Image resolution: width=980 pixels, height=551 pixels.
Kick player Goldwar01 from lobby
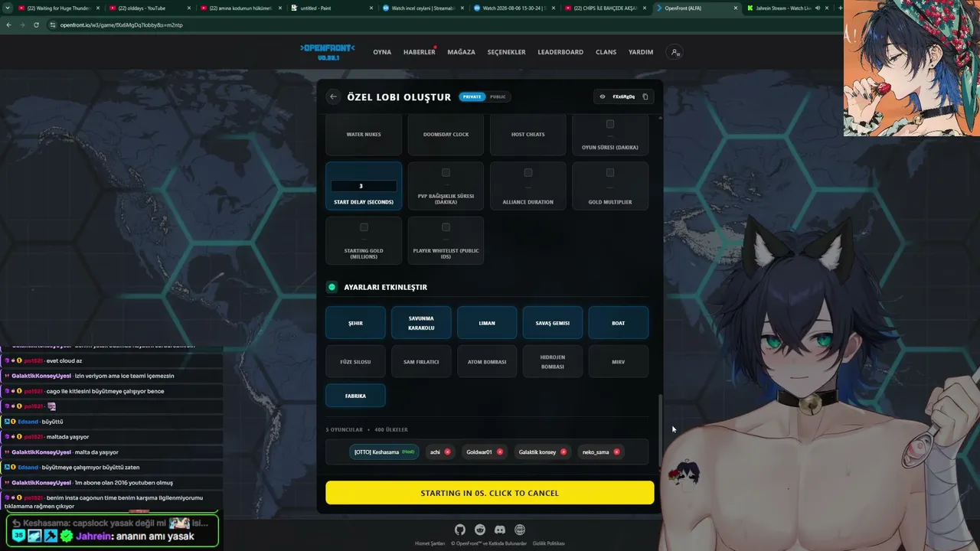pos(500,452)
